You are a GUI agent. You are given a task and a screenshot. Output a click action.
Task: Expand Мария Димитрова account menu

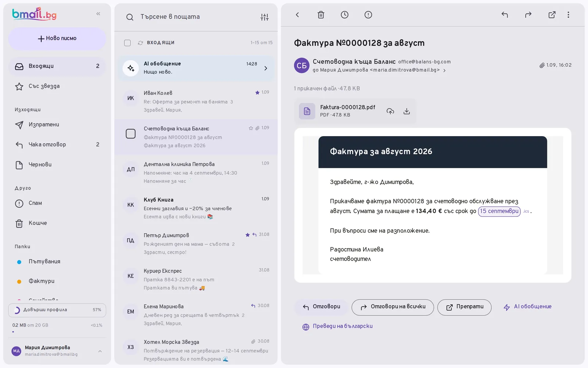[x=100, y=351]
